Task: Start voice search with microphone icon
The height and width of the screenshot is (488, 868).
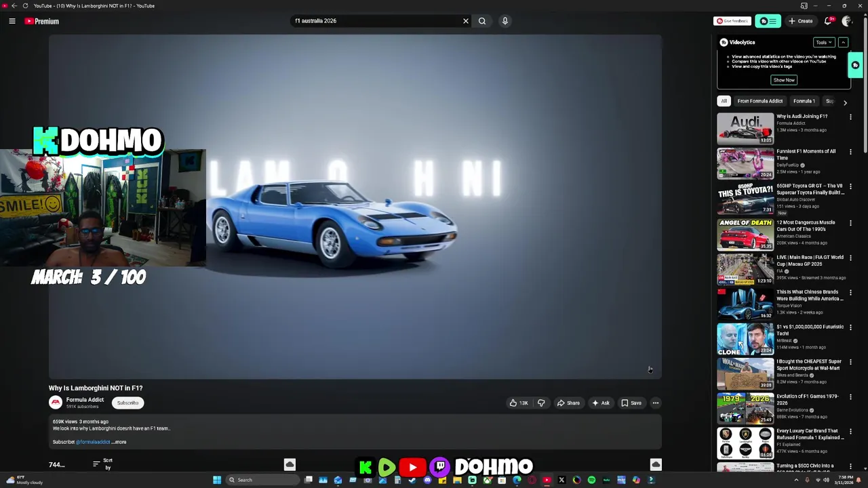Action: pyautogui.click(x=505, y=21)
